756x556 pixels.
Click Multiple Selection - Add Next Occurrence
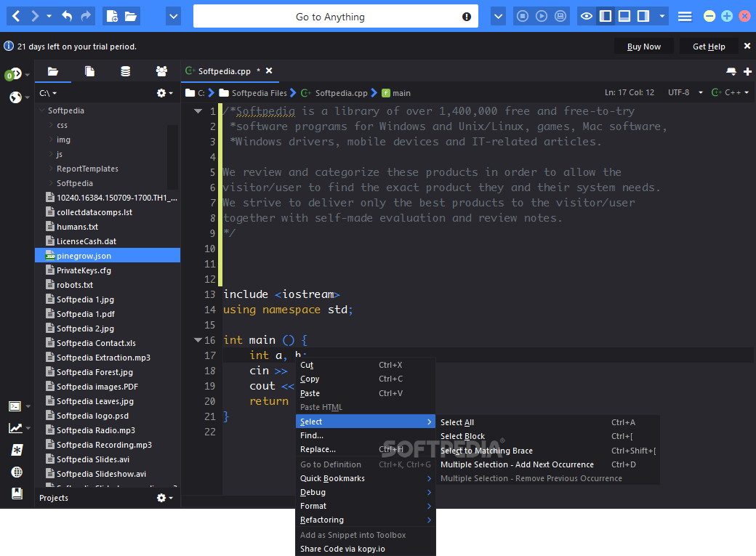(x=547, y=464)
